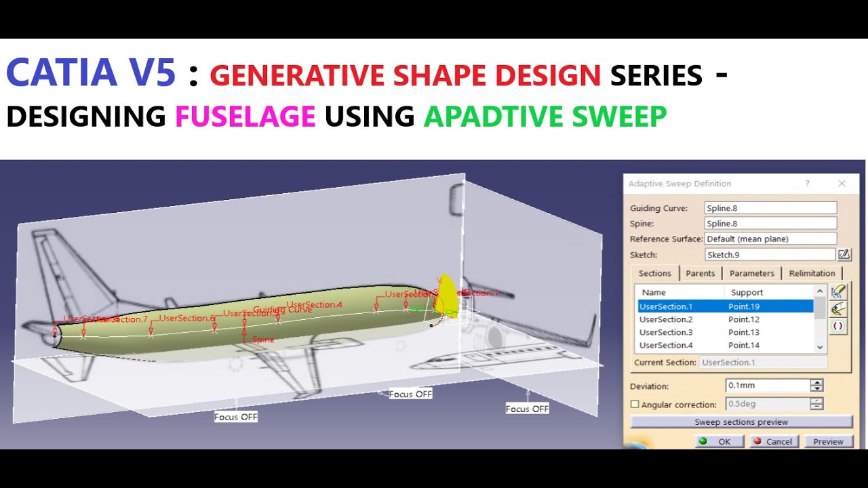Image resolution: width=868 pixels, height=488 pixels.
Task: Click the red parentheses section icon
Action: (x=838, y=326)
